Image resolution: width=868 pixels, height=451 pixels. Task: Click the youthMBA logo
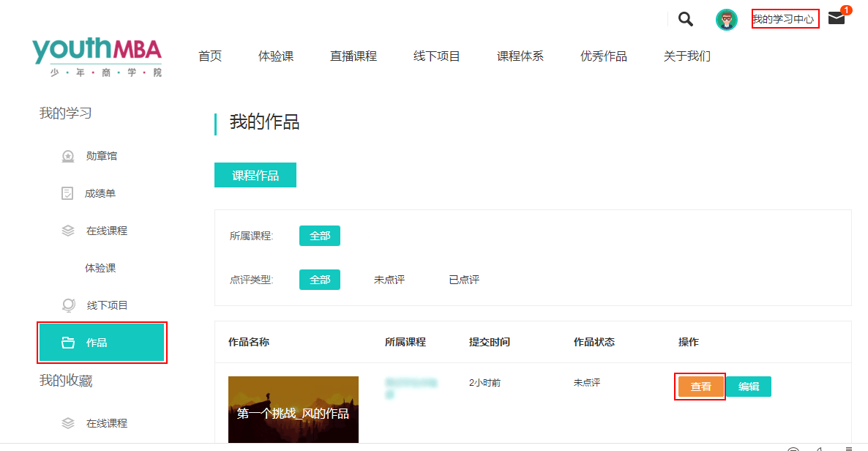97,56
